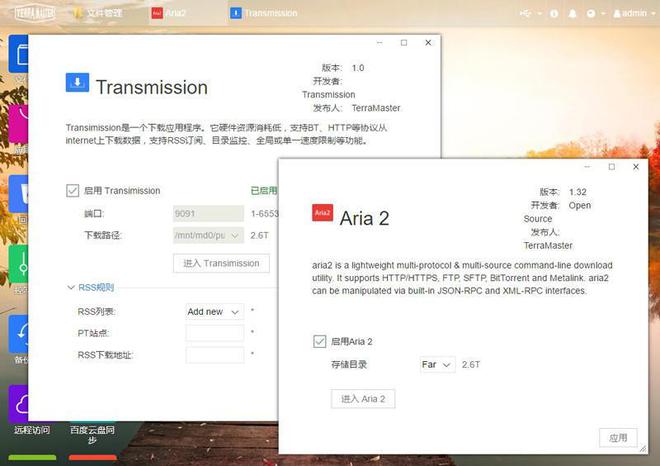The image size is (660, 466).
Task: Click the Aria 2 version 1.32 text
Action: (x=578, y=192)
